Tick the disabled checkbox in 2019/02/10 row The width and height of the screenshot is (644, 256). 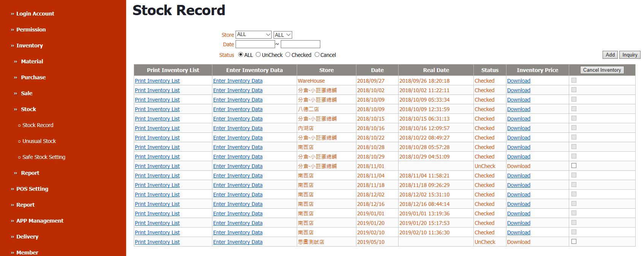pyautogui.click(x=574, y=232)
